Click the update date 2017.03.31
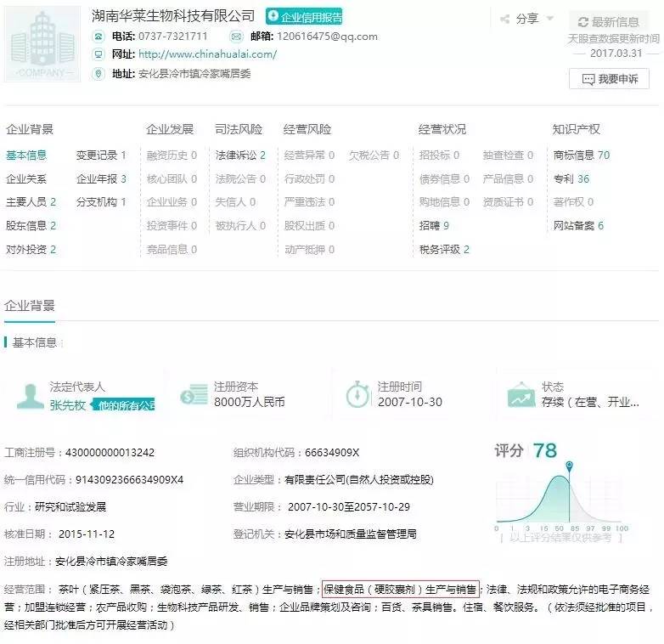 click(x=616, y=54)
